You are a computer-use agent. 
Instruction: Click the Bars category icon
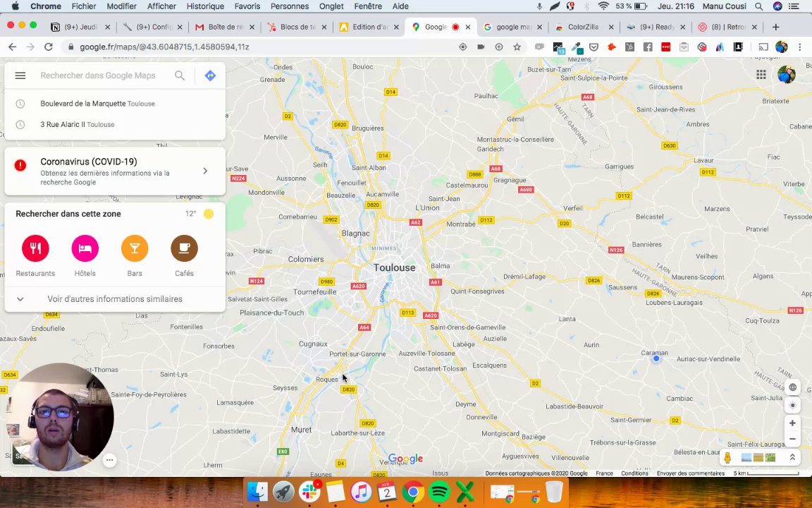pyautogui.click(x=135, y=248)
